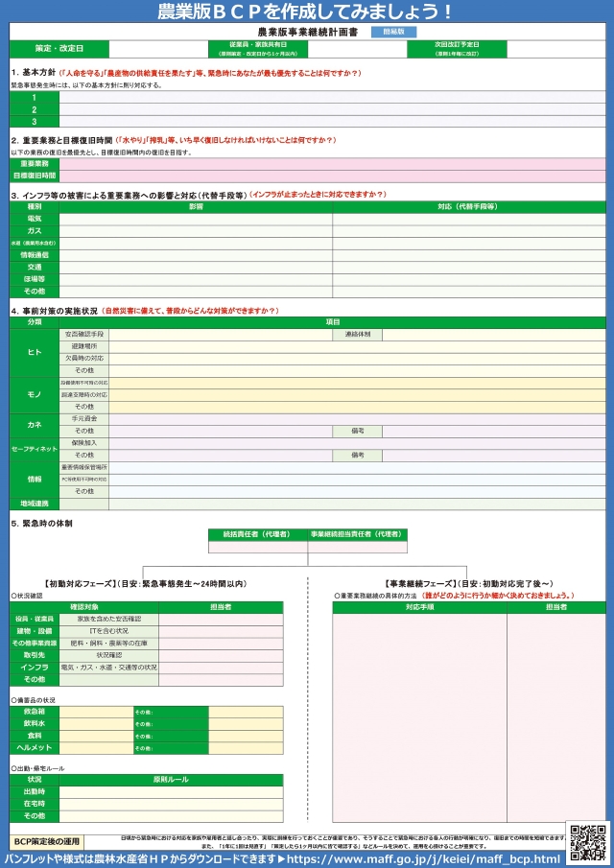Click basic policy row number 2 field

tap(332, 109)
